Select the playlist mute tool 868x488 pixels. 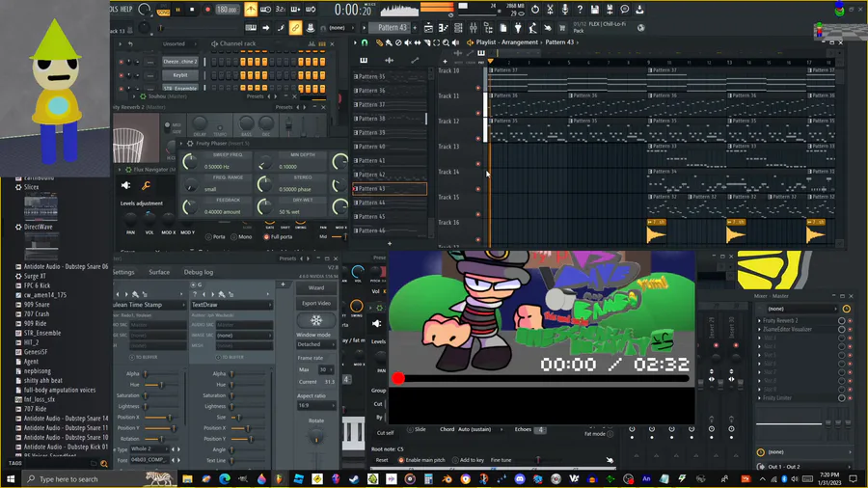(x=408, y=42)
